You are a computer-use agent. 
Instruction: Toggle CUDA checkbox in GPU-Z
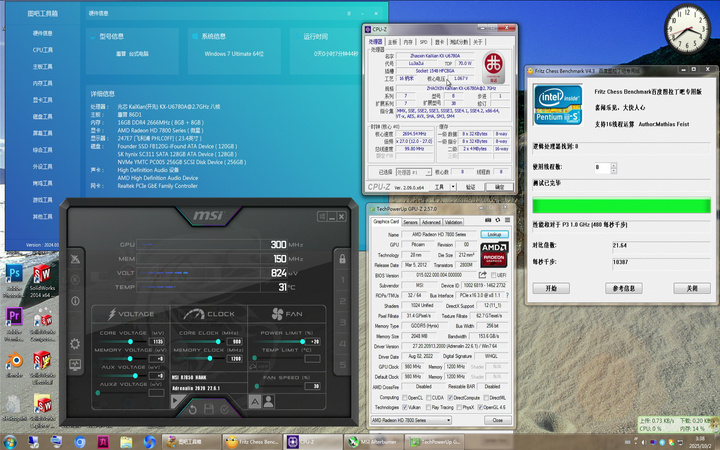[428, 398]
